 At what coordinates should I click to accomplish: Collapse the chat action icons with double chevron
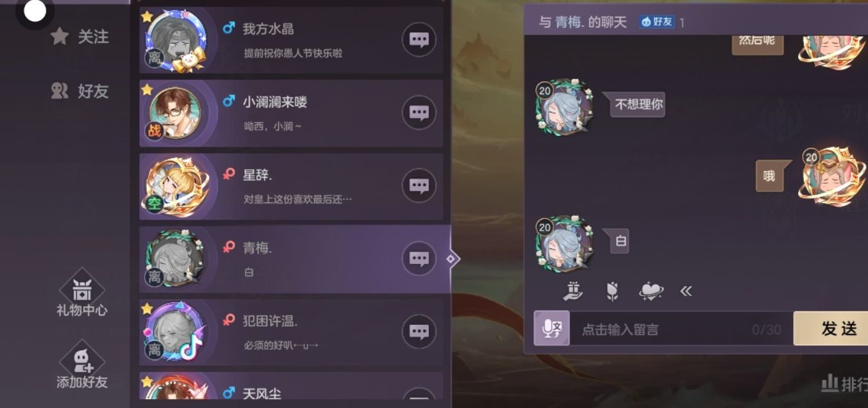(x=686, y=291)
